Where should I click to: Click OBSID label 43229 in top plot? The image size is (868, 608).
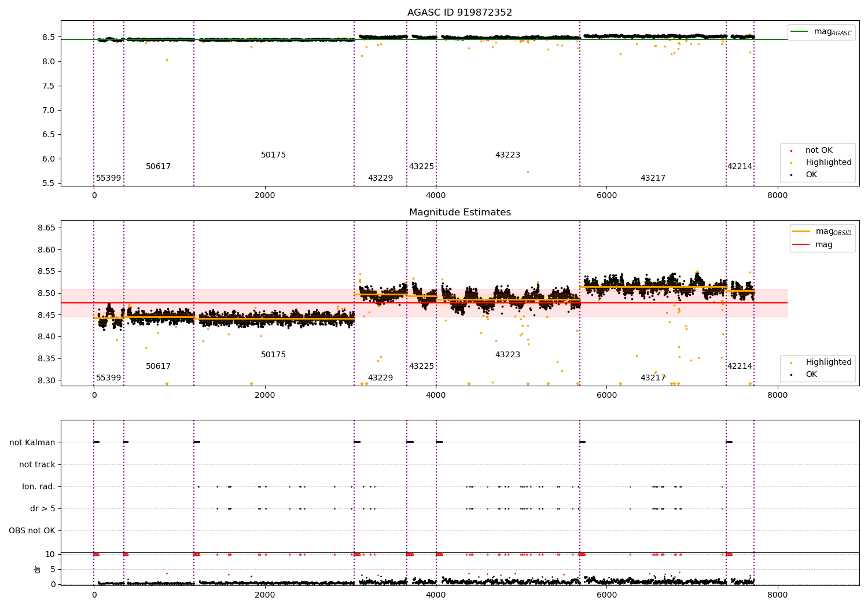tap(380, 178)
